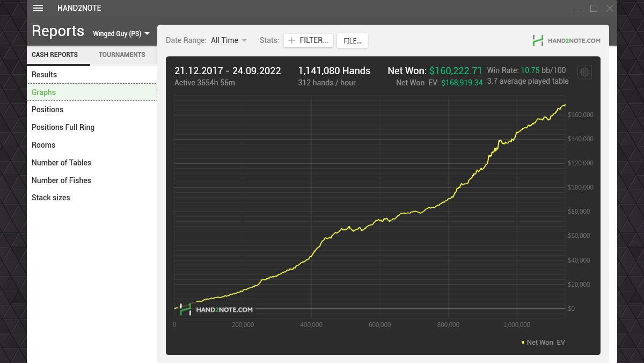Viewport: 644px width, 363px height.
Task: Close the Hand2Note window
Action: [x=610, y=8]
